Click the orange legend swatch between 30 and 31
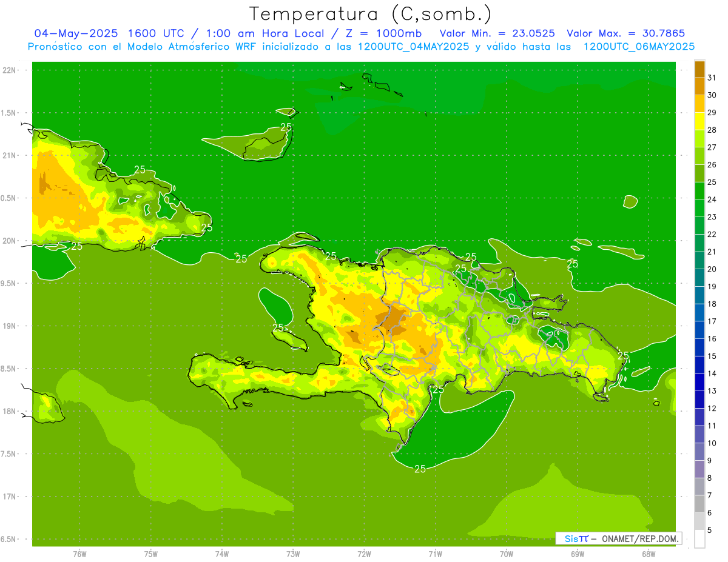 point(699,86)
